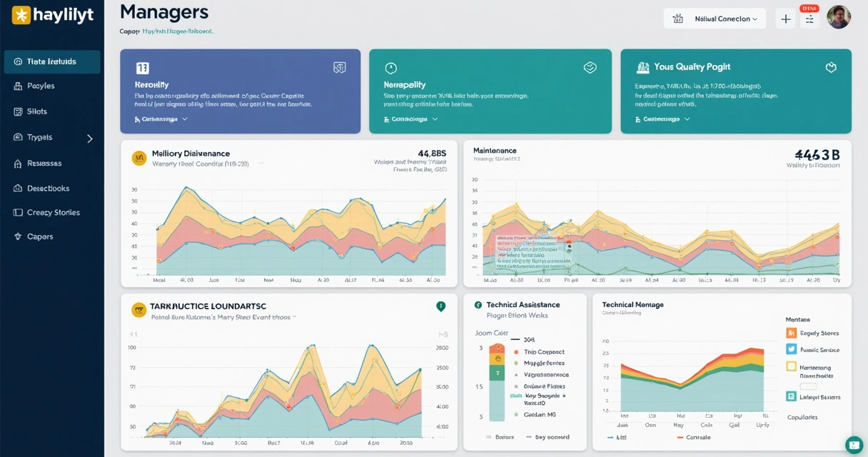Click the building icon on Yous Quality card
Viewport: 868px width, 457px height.
[642, 67]
